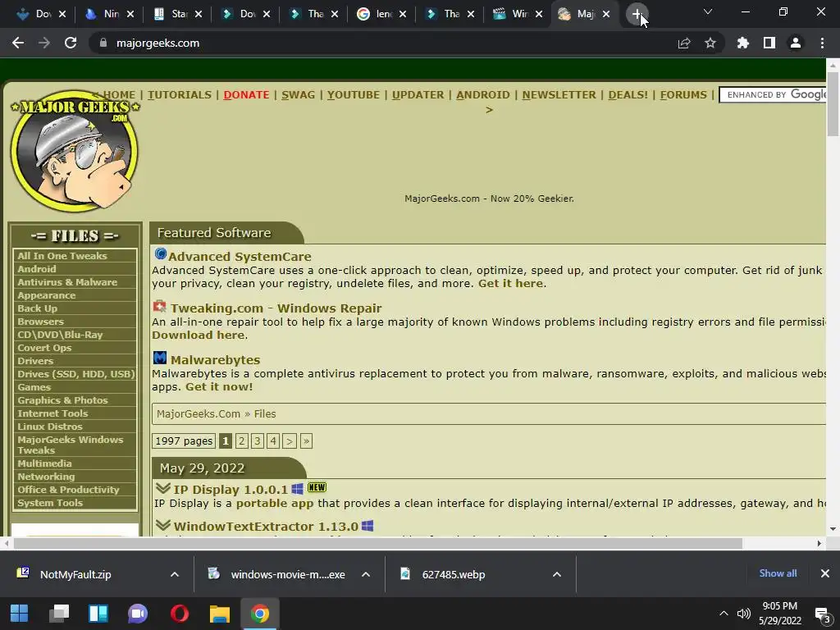This screenshot has width=840, height=630.
Task: Click the forward navigation arrow
Action: tap(44, 43)
